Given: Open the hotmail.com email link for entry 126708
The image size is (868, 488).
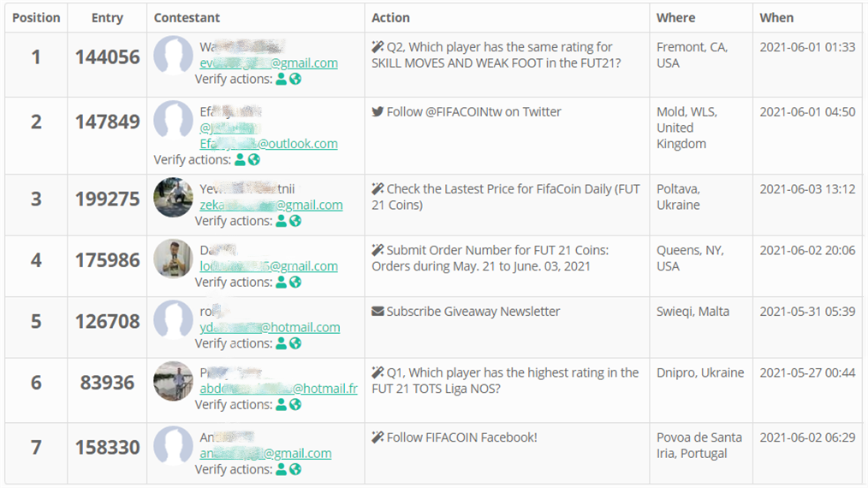Looking at the screenshot, I should tap(271, 327).
